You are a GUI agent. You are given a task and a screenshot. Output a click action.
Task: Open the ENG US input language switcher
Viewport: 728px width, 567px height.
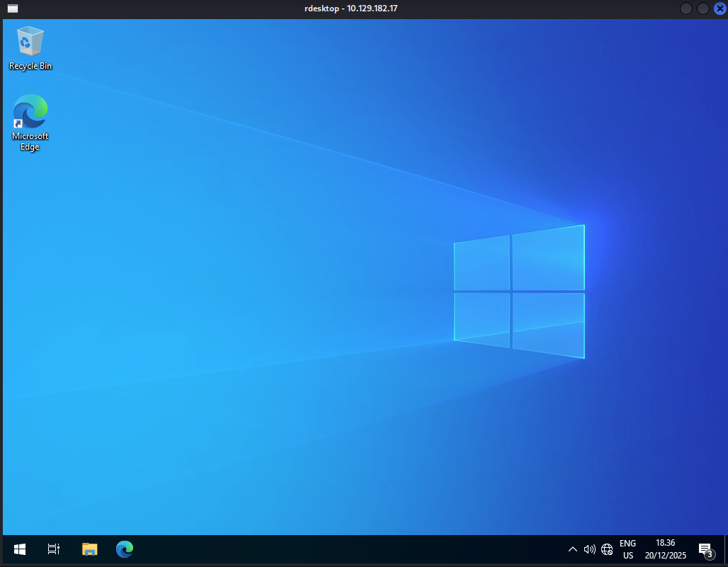click(627, 549)
